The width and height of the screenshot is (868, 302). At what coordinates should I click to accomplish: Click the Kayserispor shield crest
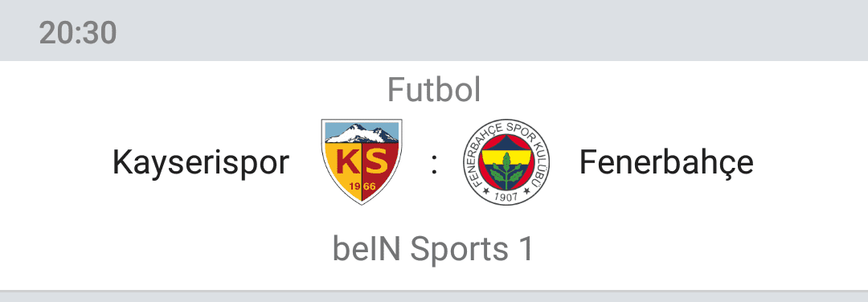point(362,162)
